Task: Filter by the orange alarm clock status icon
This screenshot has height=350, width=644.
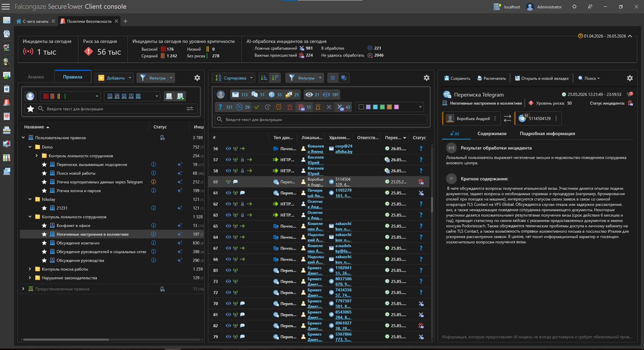Action: coord(279,107)
